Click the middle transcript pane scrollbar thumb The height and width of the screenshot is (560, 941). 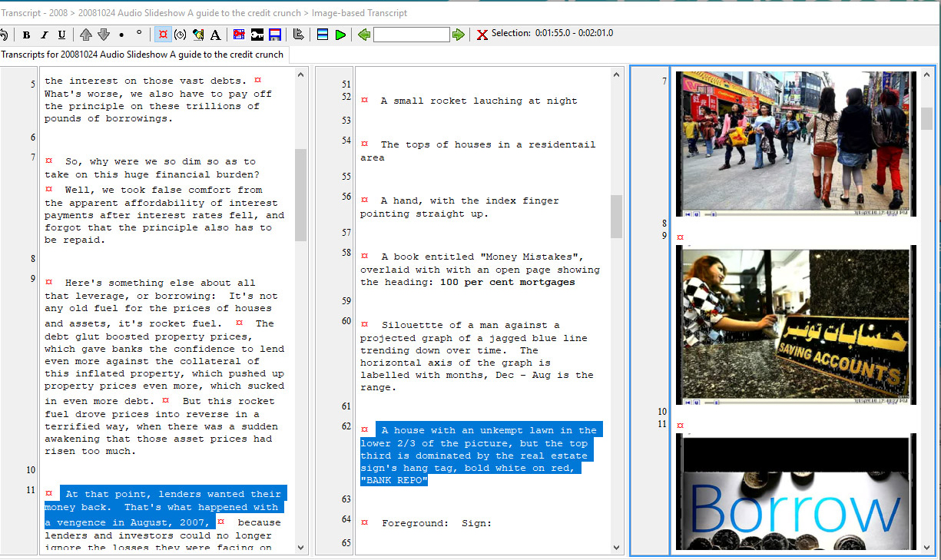(616, 216)
